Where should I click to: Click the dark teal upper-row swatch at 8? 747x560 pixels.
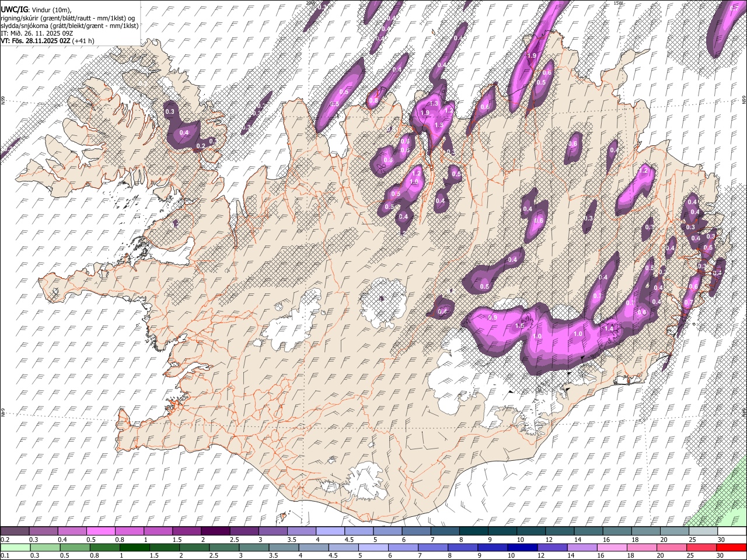[x=474, y=531]
